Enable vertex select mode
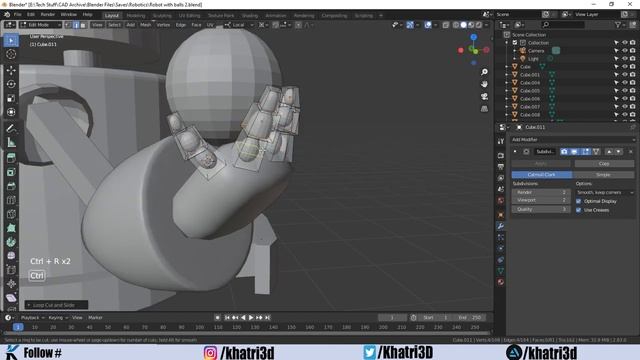This screenshot has width=640, height=360. [x=68, y=25]
